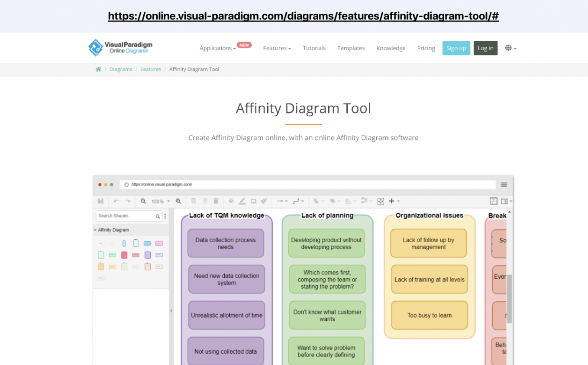Click the Undo arrow in the toolbar
This screenshot has height=365, width=588.
116,201
